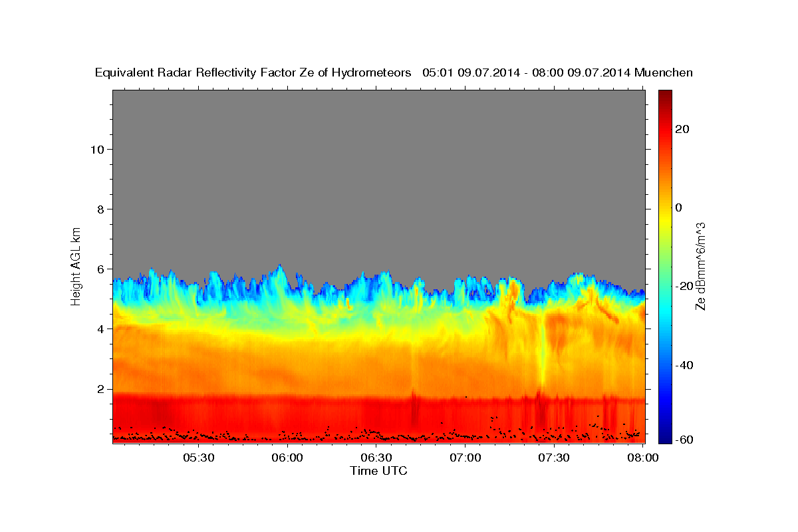Click the colorbar tick value 20
The width and height of the screenshot is (798, 532).
tap(682, 129)
